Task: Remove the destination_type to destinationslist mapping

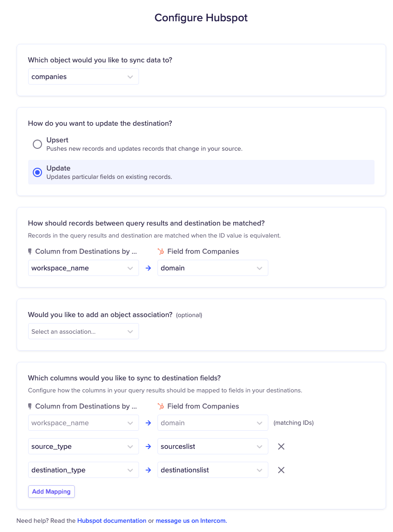Action: pyautogui.click(x=281, y=470)
